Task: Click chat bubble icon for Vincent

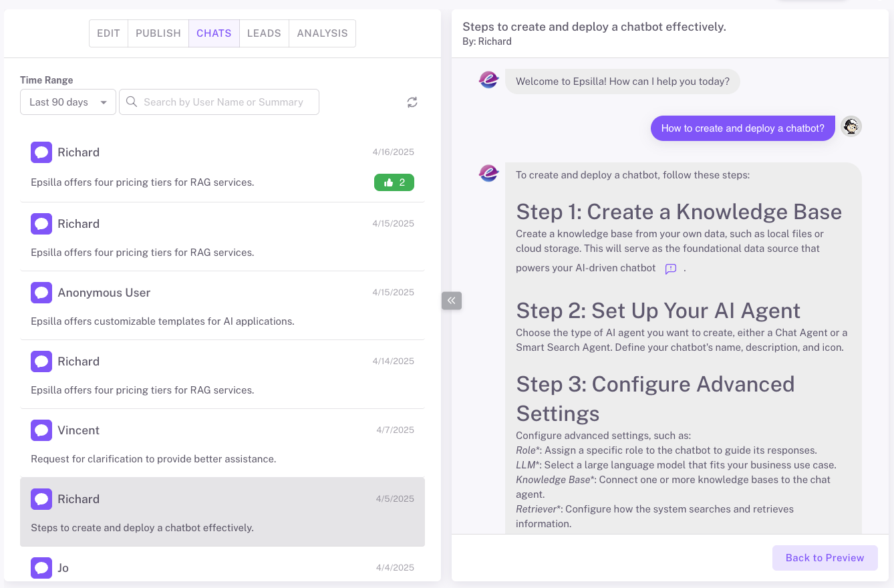Action: click(41, 430)
